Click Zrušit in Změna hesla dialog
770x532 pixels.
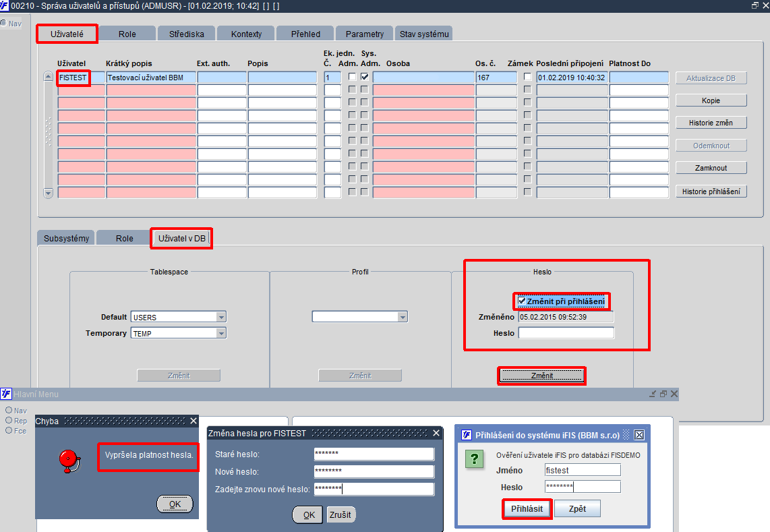(x=340, y=515)
